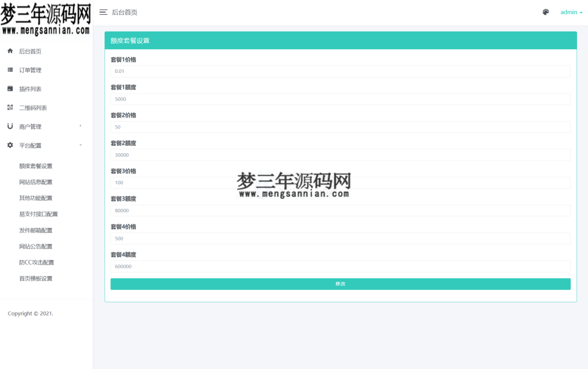Open the theme palette icon

(x=546, y=12)
